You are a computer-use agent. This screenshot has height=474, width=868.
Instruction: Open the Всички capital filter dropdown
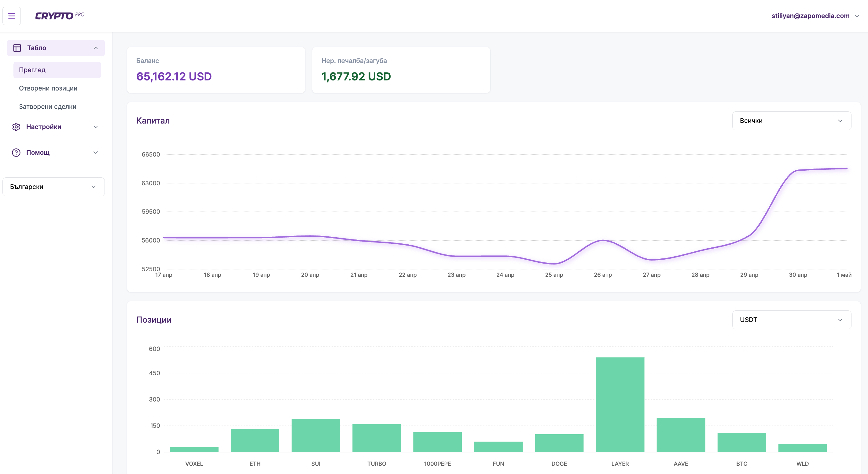pyautogui.click(x=791, y=121)
